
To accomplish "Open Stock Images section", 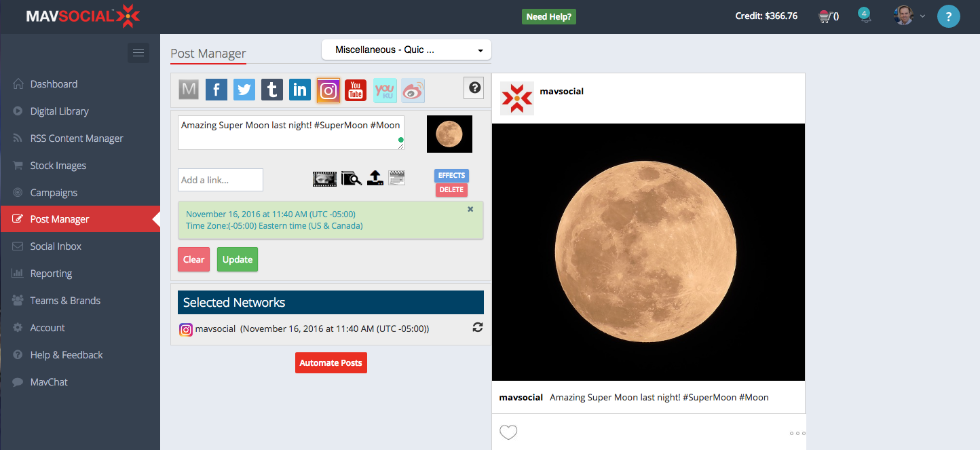I will pyautogui.click(x=58, y=166).
